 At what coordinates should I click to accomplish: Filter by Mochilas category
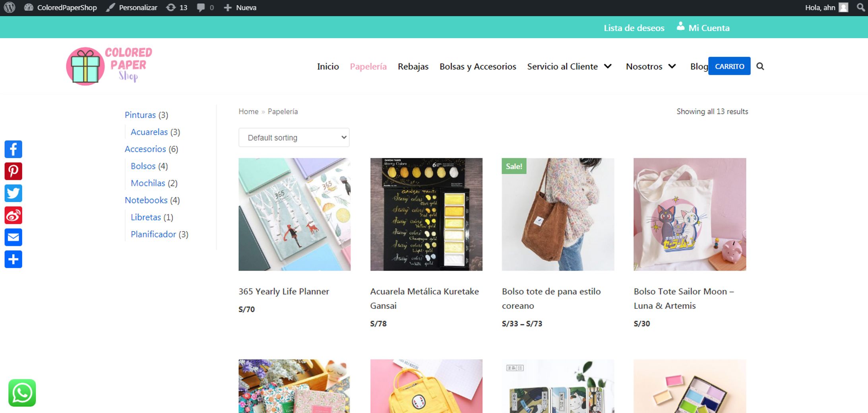[148, 183]
